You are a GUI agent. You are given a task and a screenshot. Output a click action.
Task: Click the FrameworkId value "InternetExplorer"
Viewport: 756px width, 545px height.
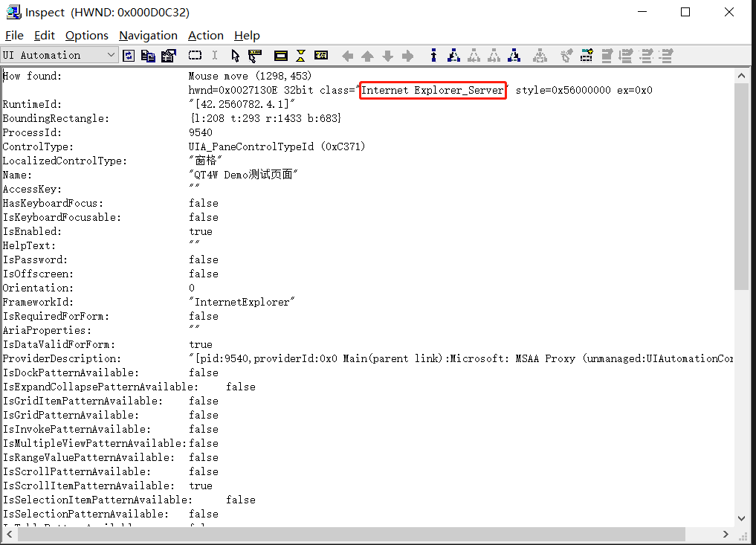click(x=242, y=302)
